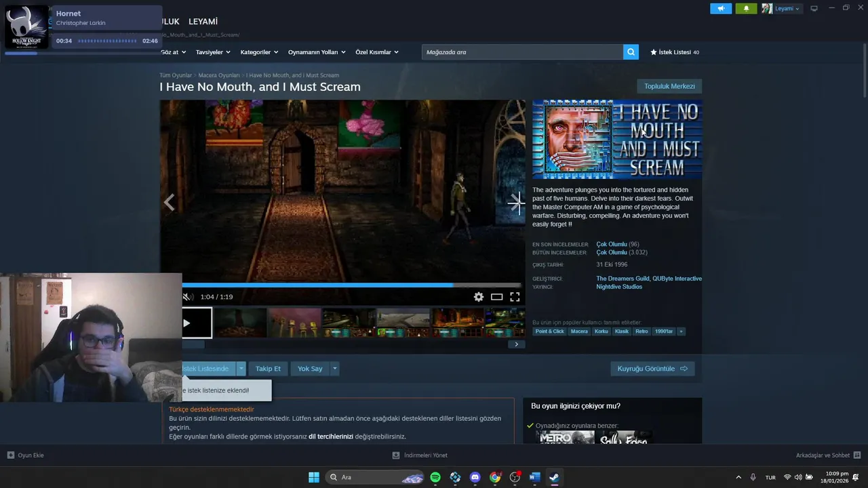Click the thumbnail strip horizontal scrollbar
Viewport: 868px width, 488px height.
[193, 344]
